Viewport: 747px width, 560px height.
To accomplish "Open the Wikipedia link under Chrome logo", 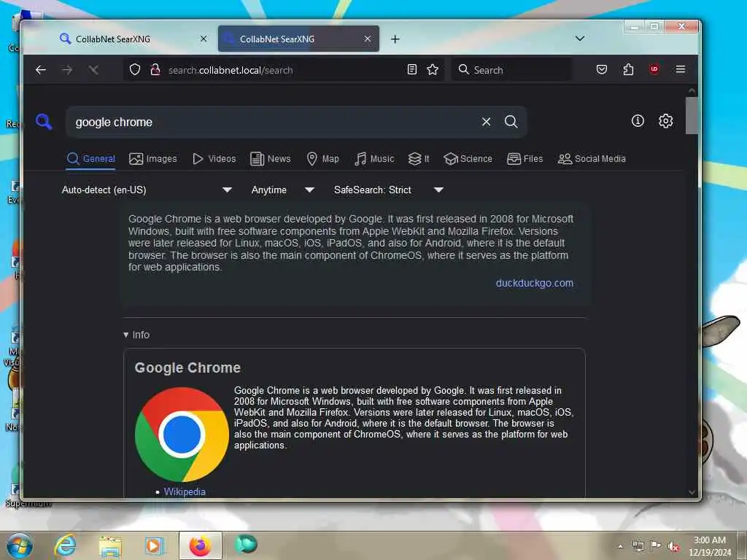I will [185, 491].
